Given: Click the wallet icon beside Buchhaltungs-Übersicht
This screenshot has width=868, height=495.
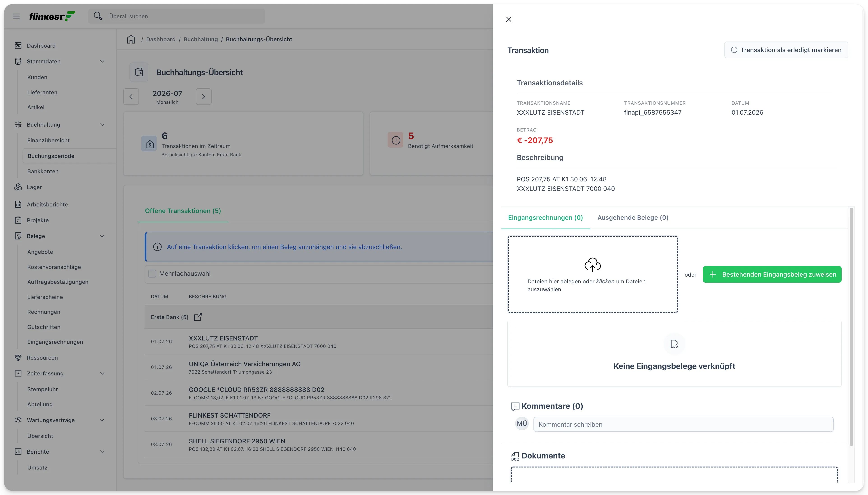Looking at the screenshot, I should 139,72.
